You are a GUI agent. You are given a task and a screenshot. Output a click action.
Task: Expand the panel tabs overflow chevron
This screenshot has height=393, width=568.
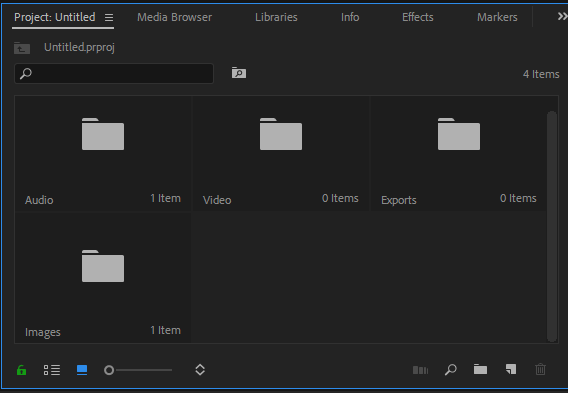(562, 16)
